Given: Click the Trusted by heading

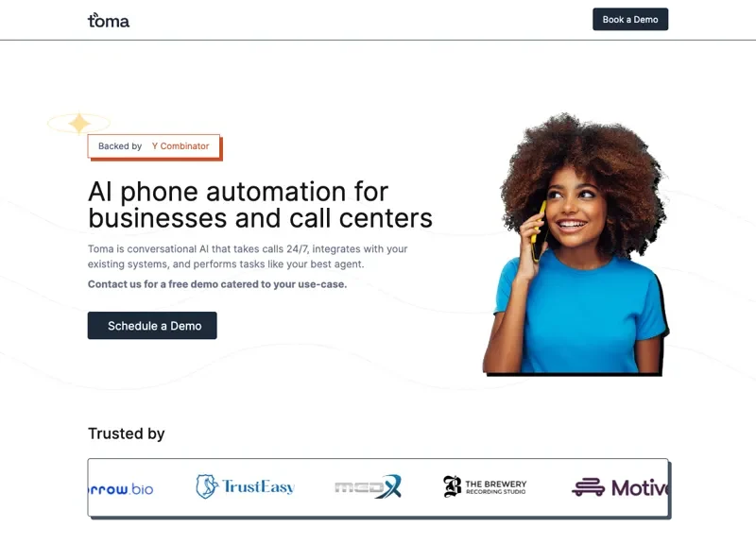Looking at the screenshot, I should (x=127, y=433).
